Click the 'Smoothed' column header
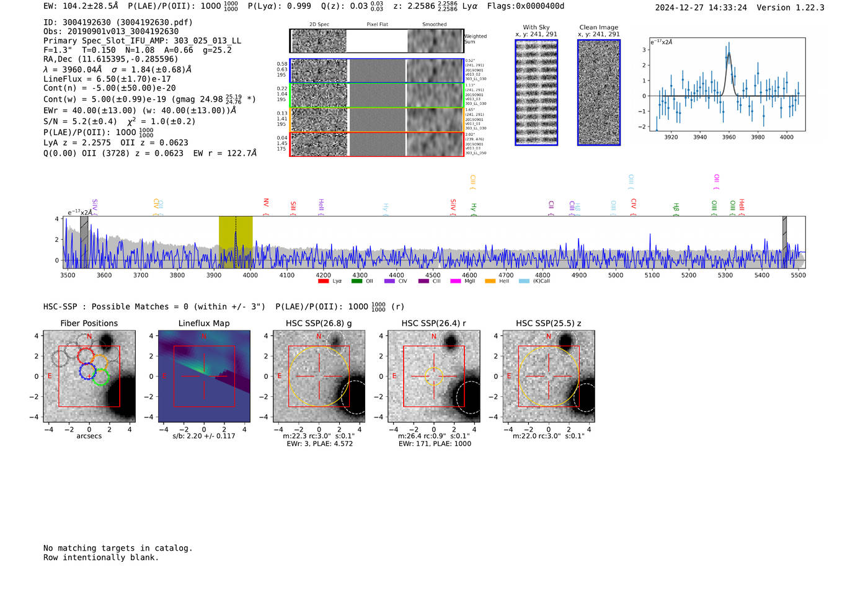This screenshot has height=591, width=868. point(434,25)
